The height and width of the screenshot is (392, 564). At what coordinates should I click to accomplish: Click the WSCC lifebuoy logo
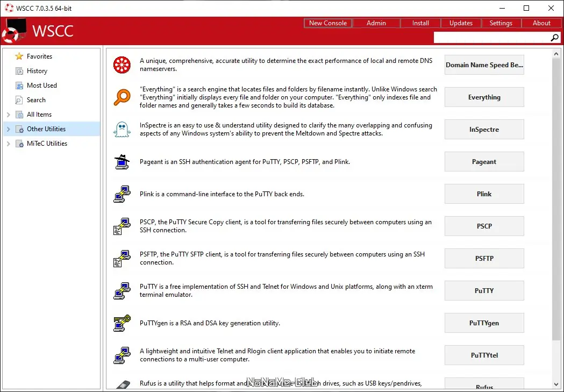[14, 31]
